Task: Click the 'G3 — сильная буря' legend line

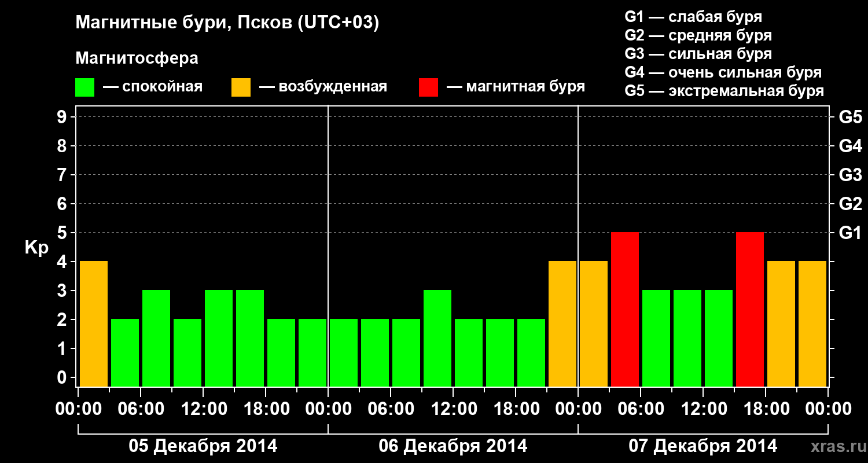Action: (698, 54)
